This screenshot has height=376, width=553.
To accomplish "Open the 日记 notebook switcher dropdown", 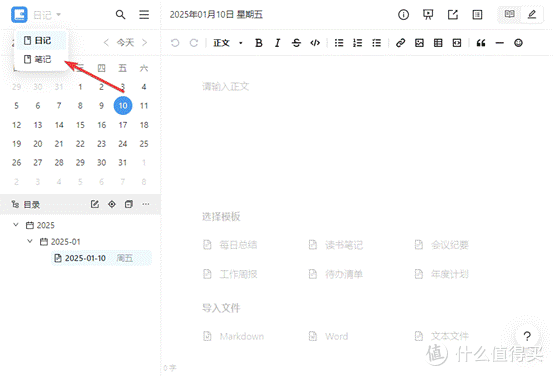I will click(47, 15).
